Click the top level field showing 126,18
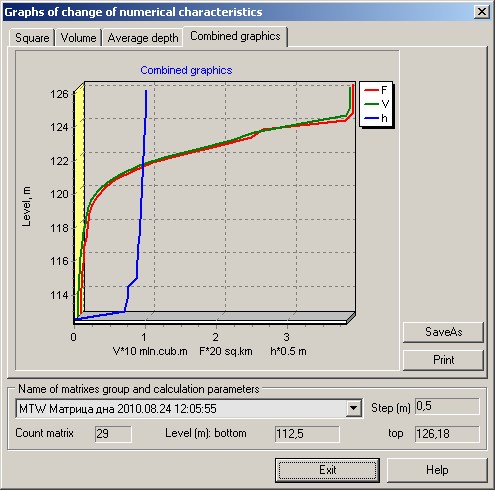495x490 pixels. point(447,434)
